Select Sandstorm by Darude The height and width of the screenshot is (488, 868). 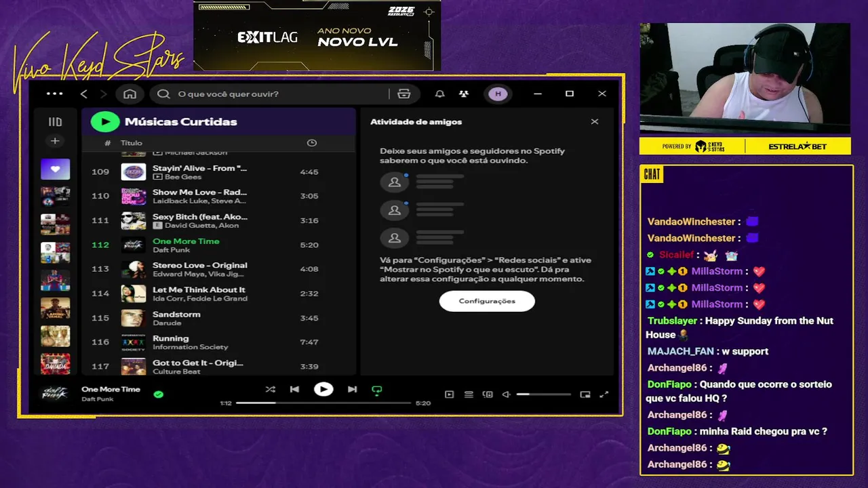pyautogui.click(x=218, y=318)
